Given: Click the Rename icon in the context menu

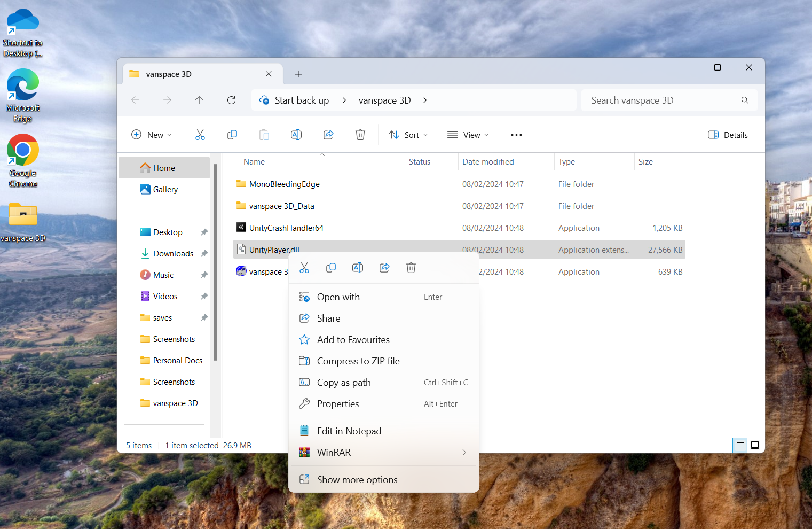Looking at the screenshot, I should pos(358,268).
